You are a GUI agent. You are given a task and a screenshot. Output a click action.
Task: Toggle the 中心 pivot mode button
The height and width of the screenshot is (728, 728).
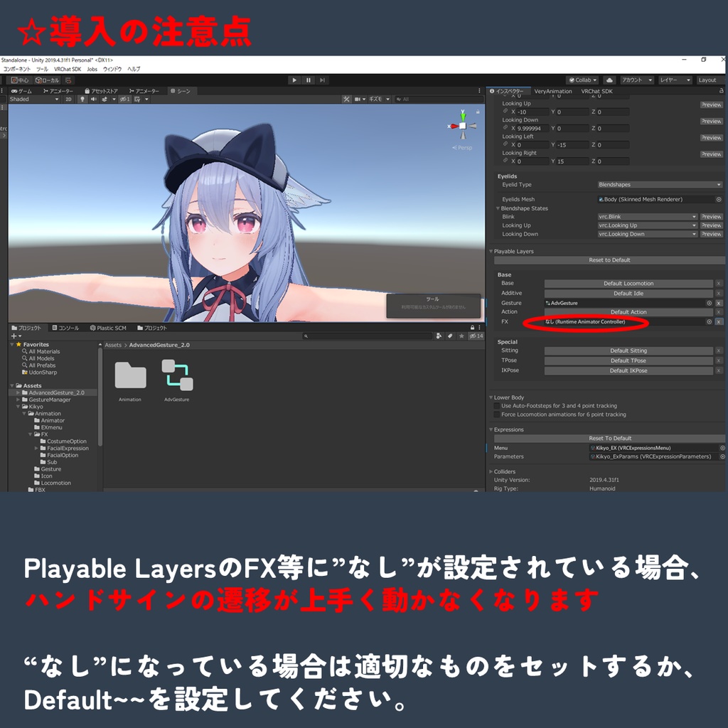(20, 80)
